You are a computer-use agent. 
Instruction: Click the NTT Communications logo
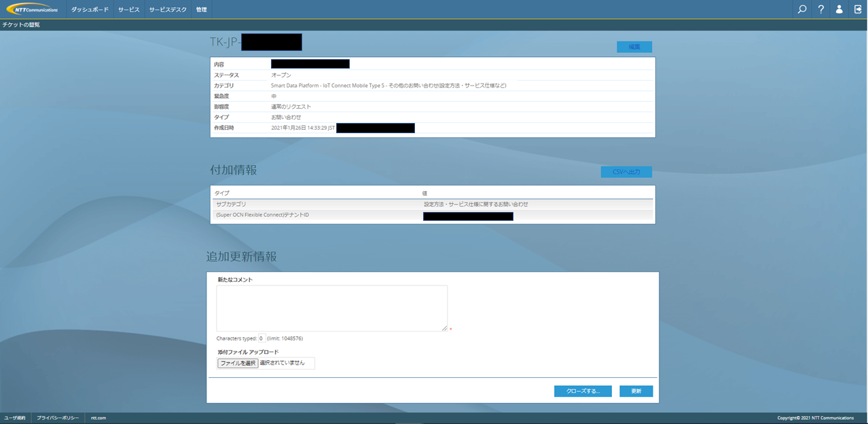tap(33, 10)
